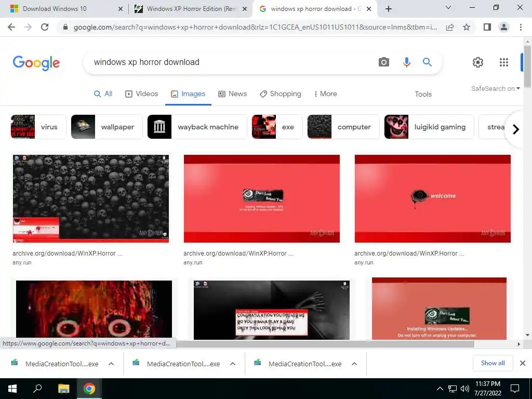Share this page via address bar icon
Viewport: 532px width, 399px height.
450,27
